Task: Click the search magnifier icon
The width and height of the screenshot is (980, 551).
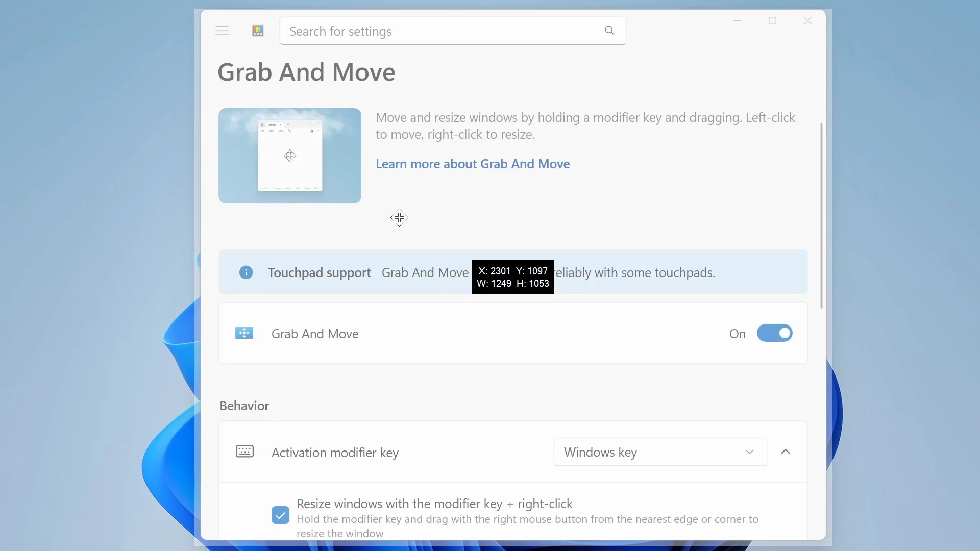Action: click(x=609, y=31)
